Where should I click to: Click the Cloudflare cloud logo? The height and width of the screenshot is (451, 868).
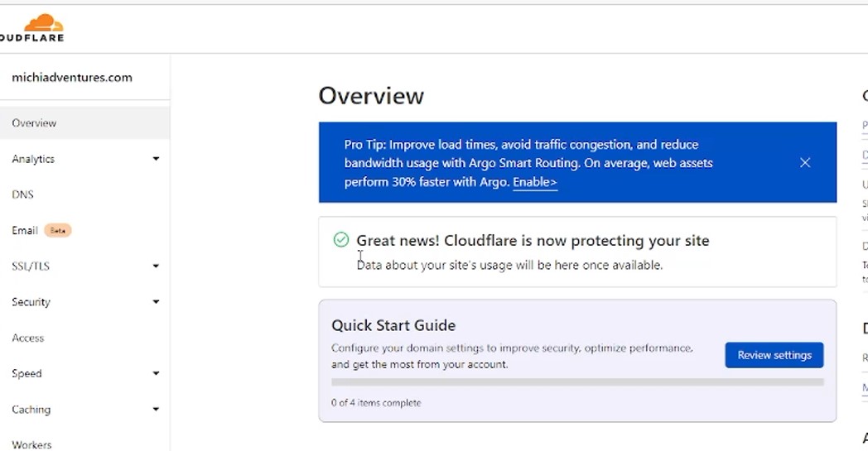point(44,23)
